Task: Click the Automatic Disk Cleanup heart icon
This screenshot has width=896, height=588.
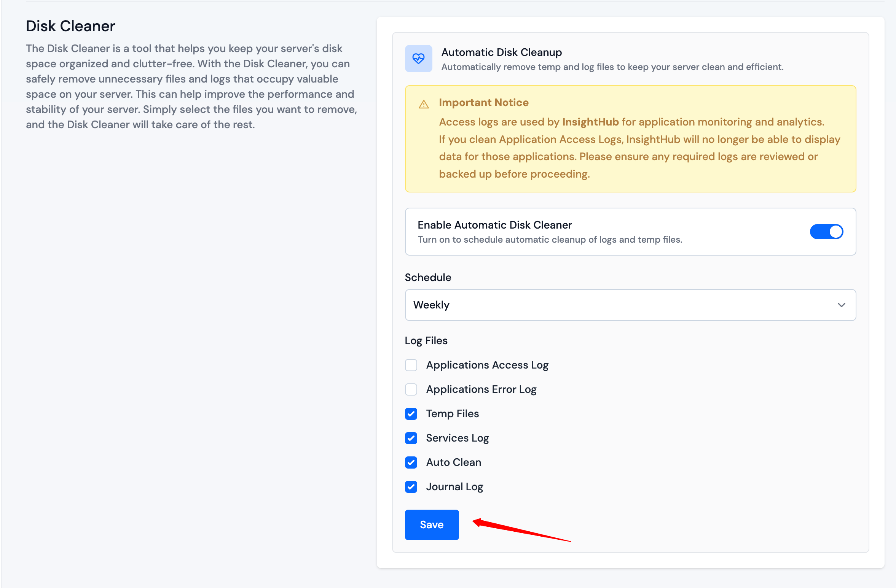Action: (x=419, y=59)
